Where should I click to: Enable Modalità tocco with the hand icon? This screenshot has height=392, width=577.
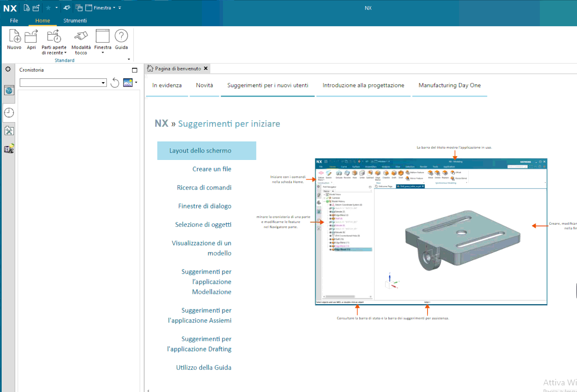click(81, 42)
